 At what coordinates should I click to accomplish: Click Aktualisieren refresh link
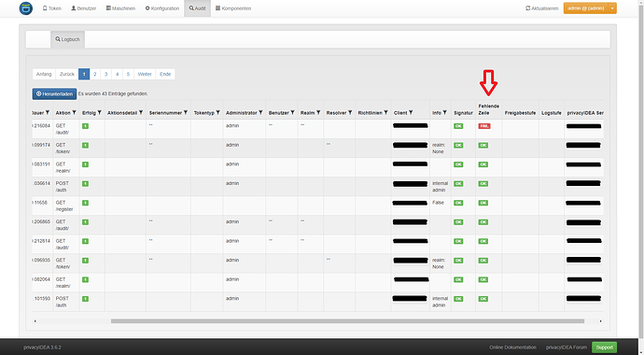pos(541,8)
